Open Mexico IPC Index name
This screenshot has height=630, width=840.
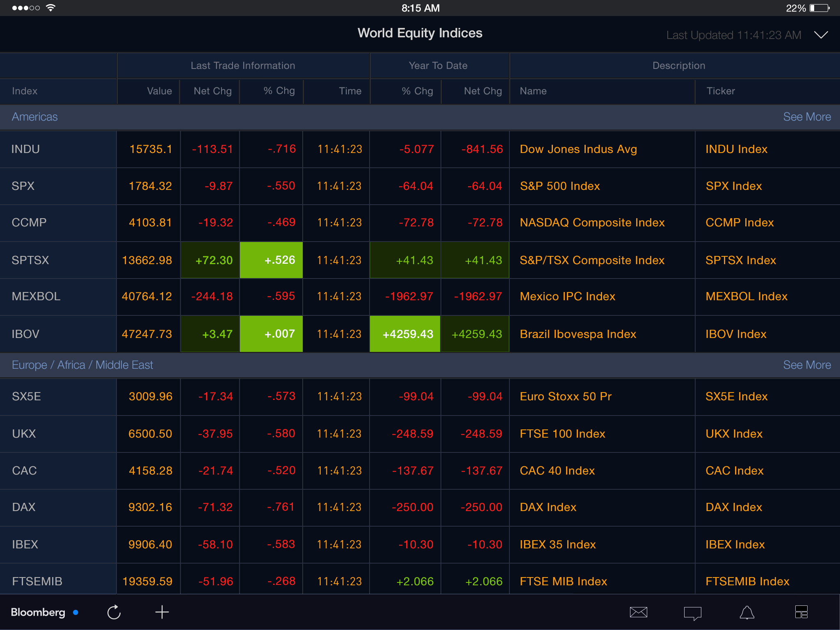[568, 297]
